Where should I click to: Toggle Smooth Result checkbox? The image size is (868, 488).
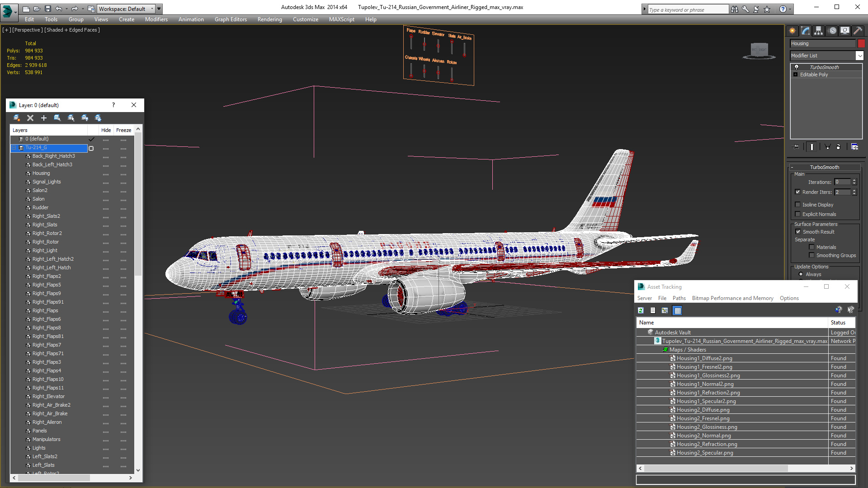(798, 232)
